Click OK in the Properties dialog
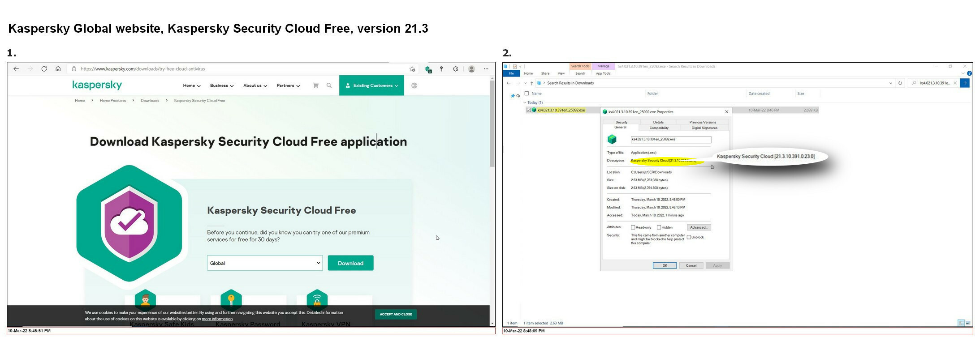Image resolution: width=980 pixels, height=341 pixels. [665, 265]
